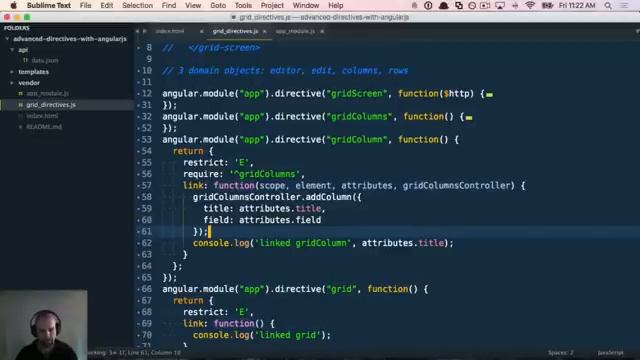This screenshot has height=360, width=640.
Task: Open the Edit menu
Action: (x=107, y=5)
